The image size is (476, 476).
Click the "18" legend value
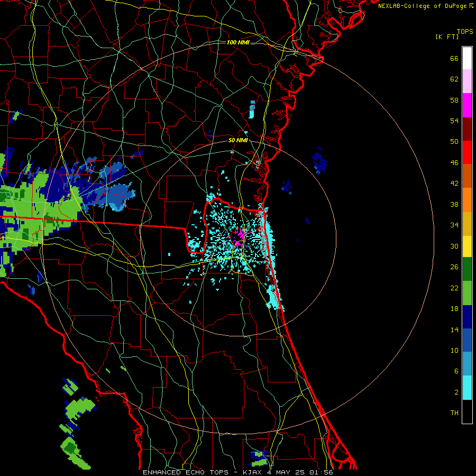454,309
